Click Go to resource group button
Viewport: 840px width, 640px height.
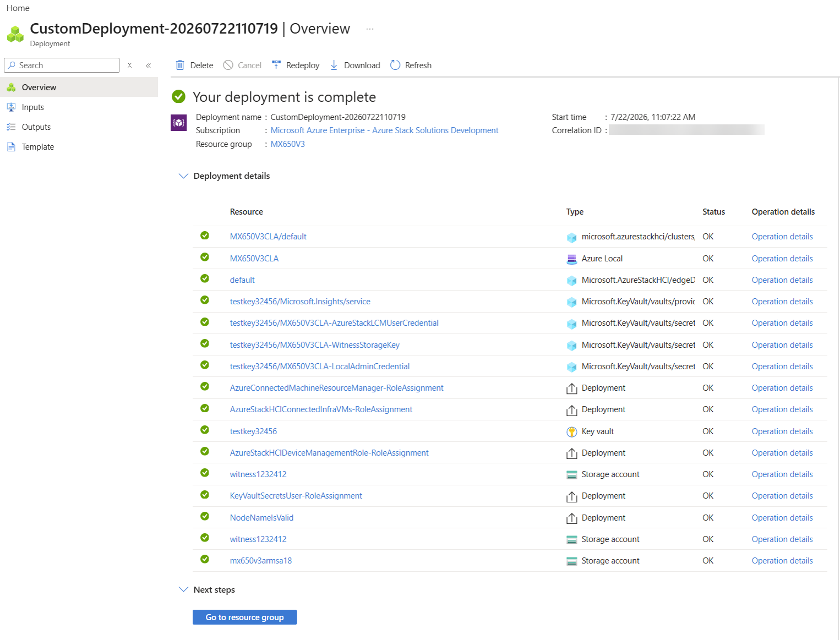[244, 617]
